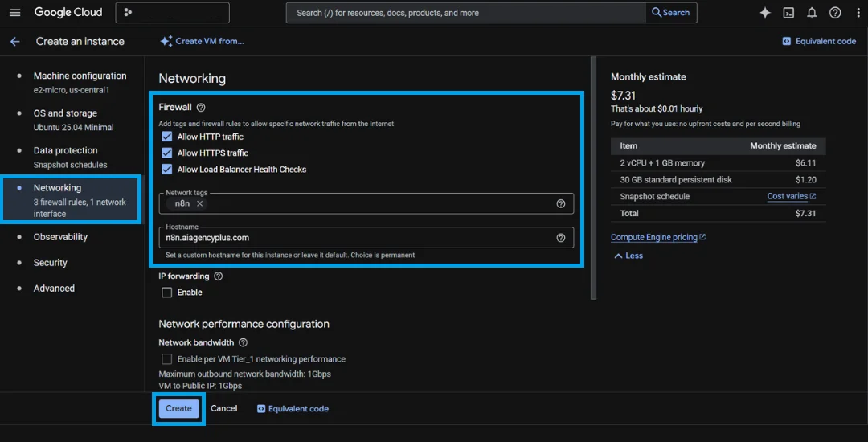The width and height of the screenshot is (868, 442).
Task: Click the Firewall help icon
Action: tap(201, 108)
